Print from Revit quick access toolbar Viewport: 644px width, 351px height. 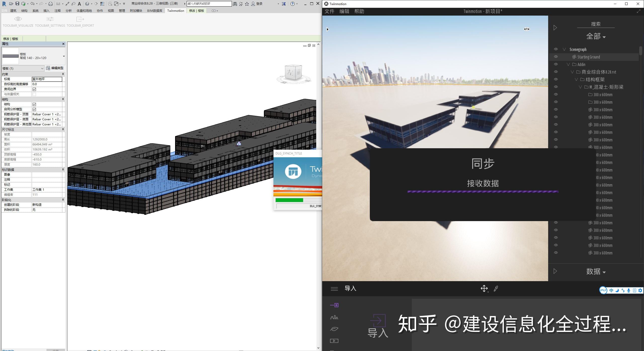(x=51, y=4)
